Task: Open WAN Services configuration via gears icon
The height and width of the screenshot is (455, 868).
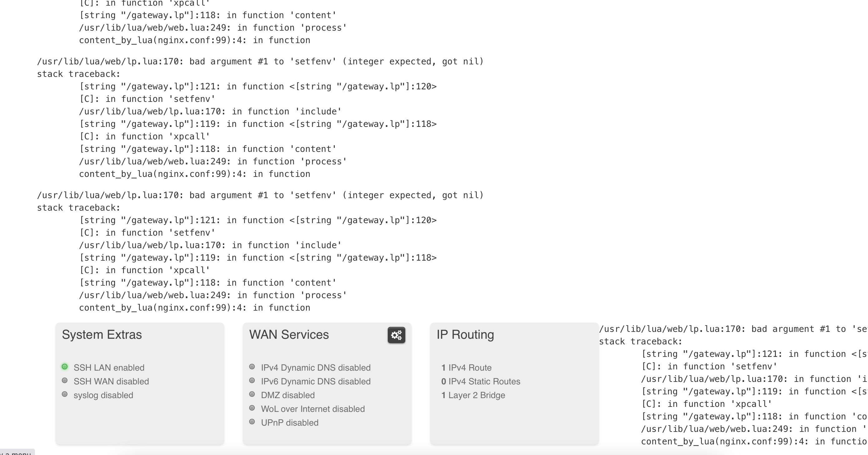Action: [x=396, y=335]
